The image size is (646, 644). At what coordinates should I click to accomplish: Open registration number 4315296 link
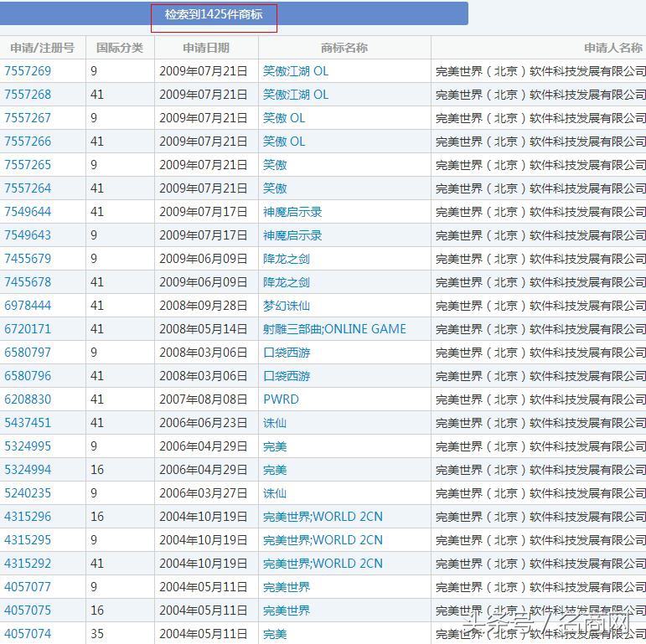28,518
